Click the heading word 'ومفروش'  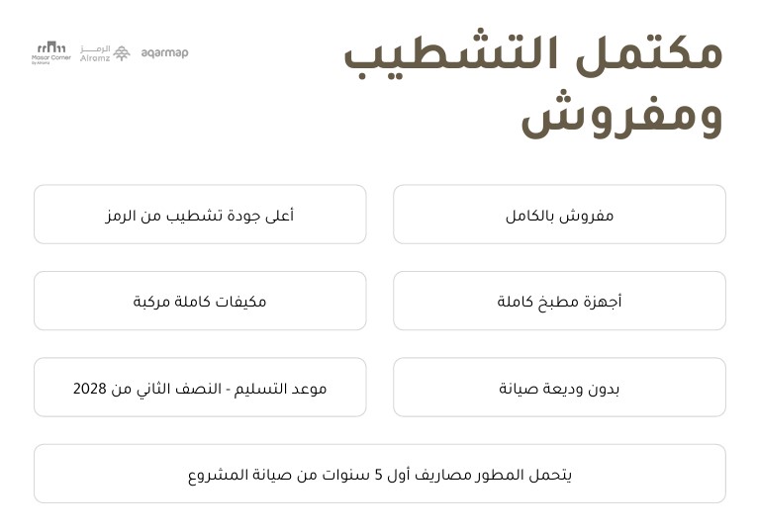[x=622, y=116]
